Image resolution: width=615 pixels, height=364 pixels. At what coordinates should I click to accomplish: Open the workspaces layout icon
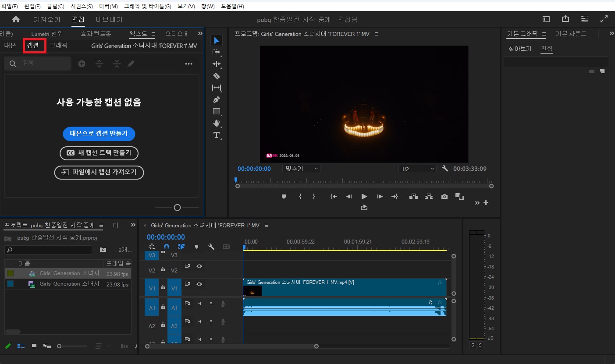(x=585, y=19)
